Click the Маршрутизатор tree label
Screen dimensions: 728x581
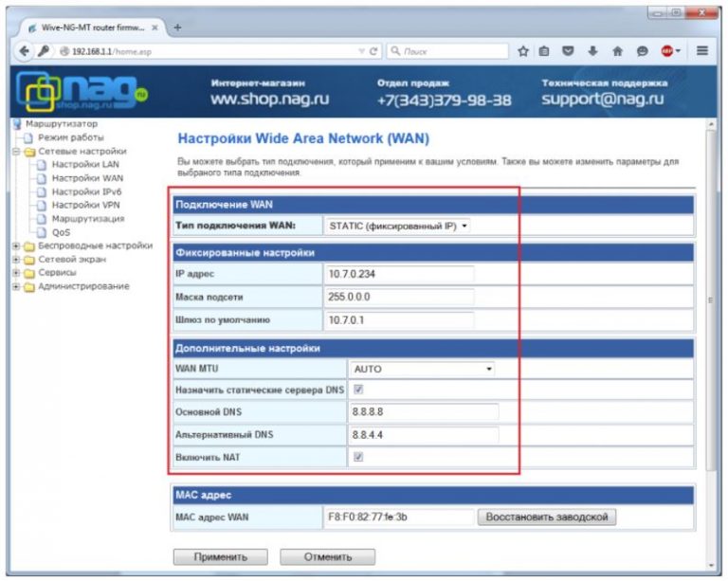62,124
